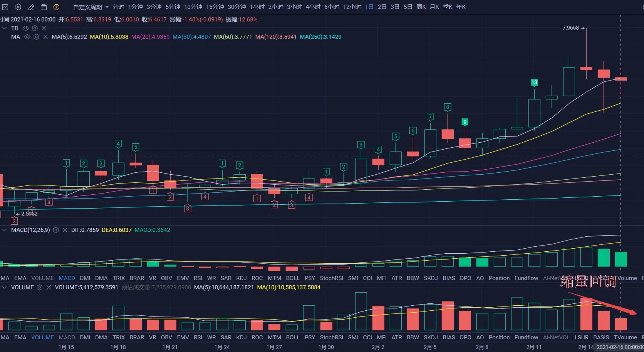Open MACD(12,26,9) settings gear
Screen dimensions: 644x352
click(x=55, y=230)
